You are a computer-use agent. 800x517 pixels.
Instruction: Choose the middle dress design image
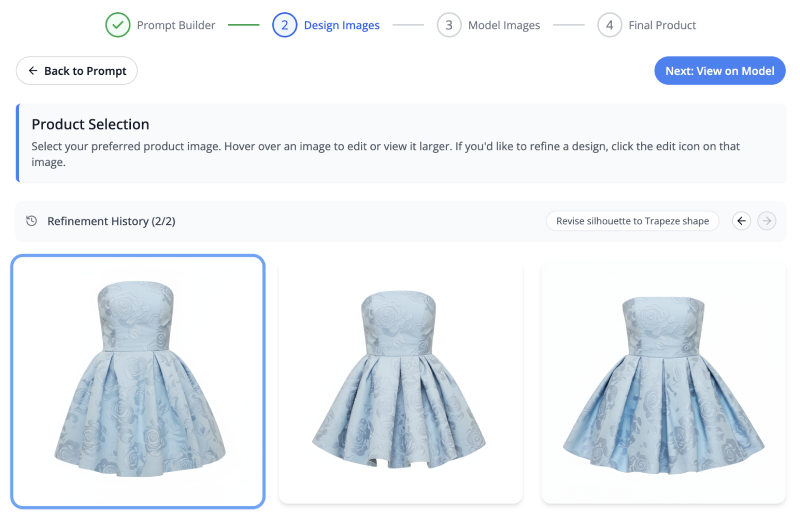[x=400, y=383]
